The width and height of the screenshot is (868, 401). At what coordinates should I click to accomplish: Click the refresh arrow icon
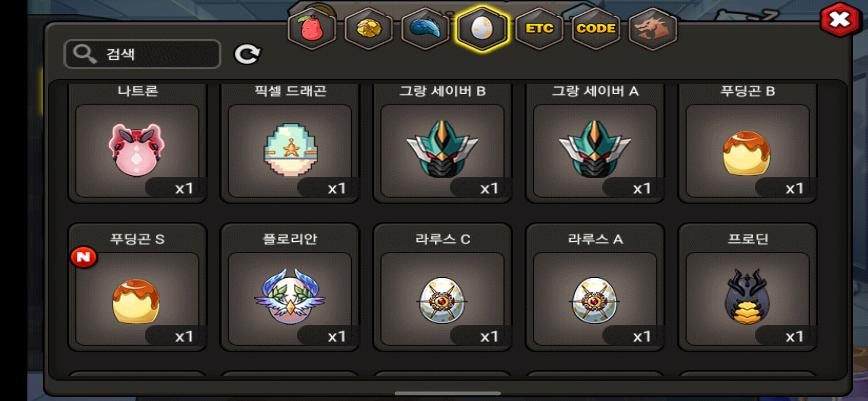click(x=247, y=55)
